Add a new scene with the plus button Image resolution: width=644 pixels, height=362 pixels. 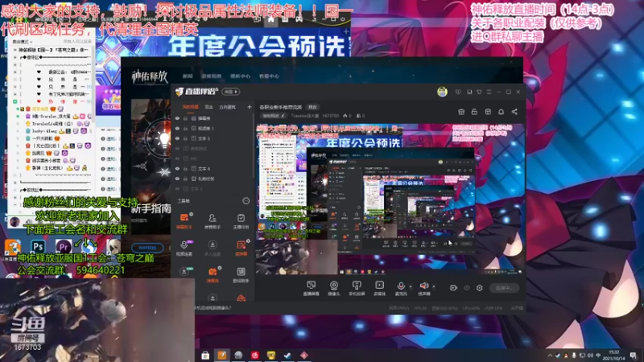coord(249,107)
